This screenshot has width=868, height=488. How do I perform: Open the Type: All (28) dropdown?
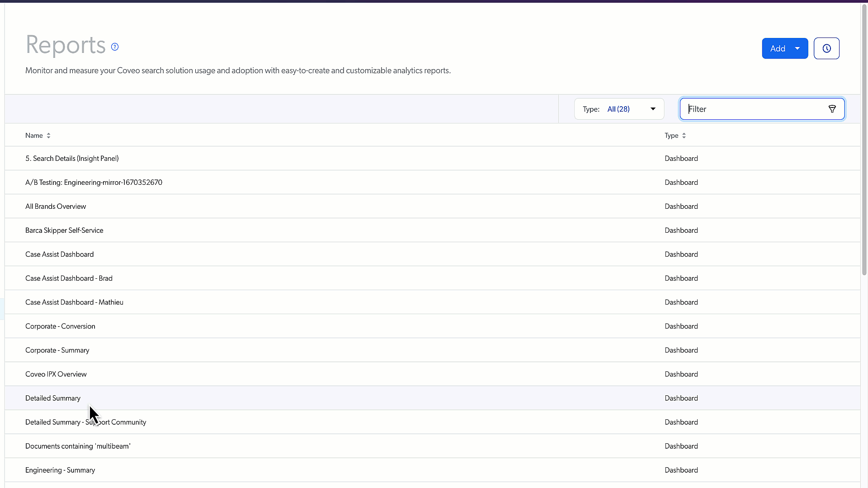[619, 109]
